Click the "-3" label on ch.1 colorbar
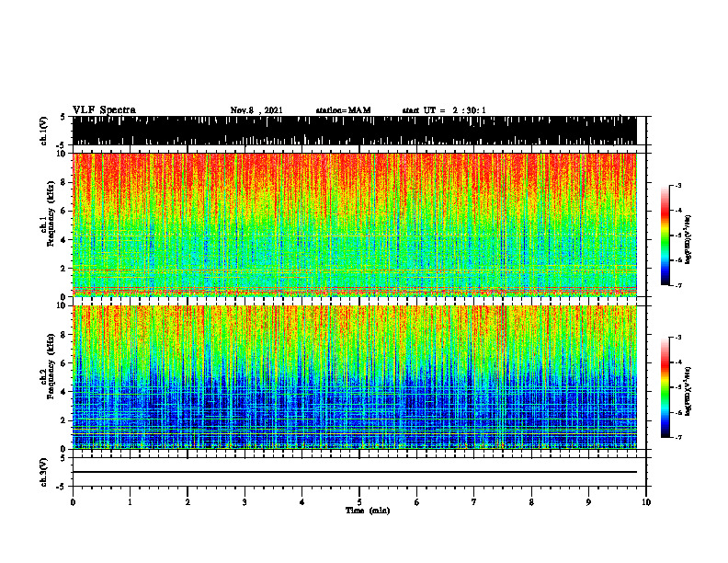 678,186
